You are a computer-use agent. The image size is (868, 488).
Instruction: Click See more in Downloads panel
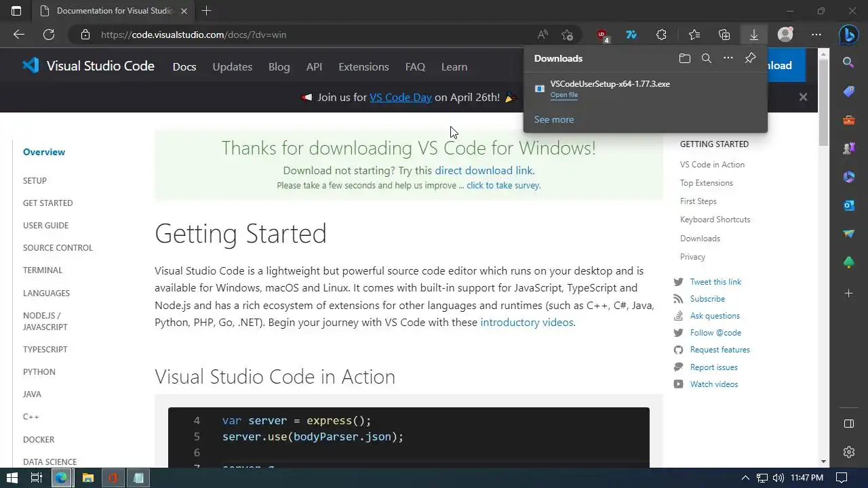pyautogui.click(x=554, y=119)
